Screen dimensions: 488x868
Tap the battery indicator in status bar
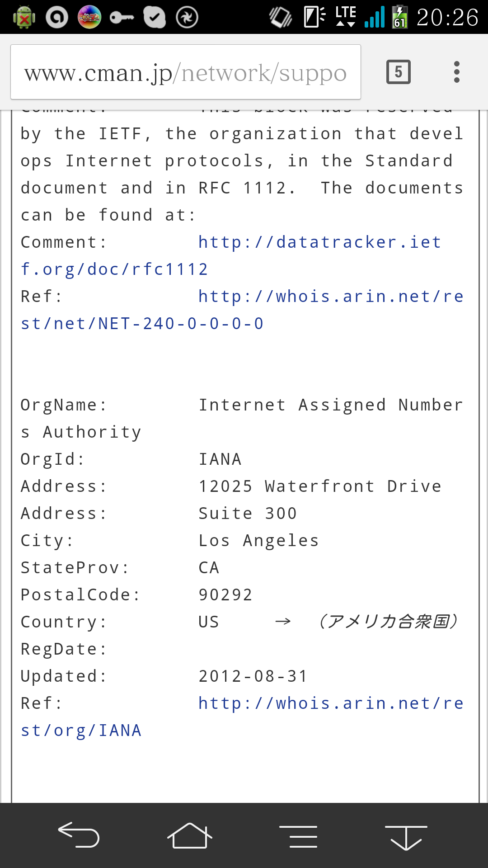(x=399, y=17)
